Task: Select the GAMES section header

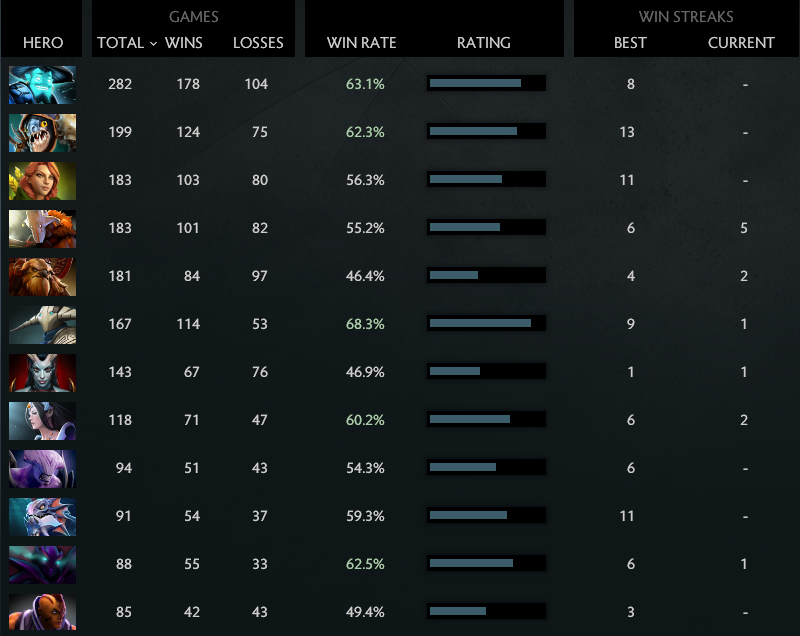Action: pyautogui.click(x=193, y=17)
